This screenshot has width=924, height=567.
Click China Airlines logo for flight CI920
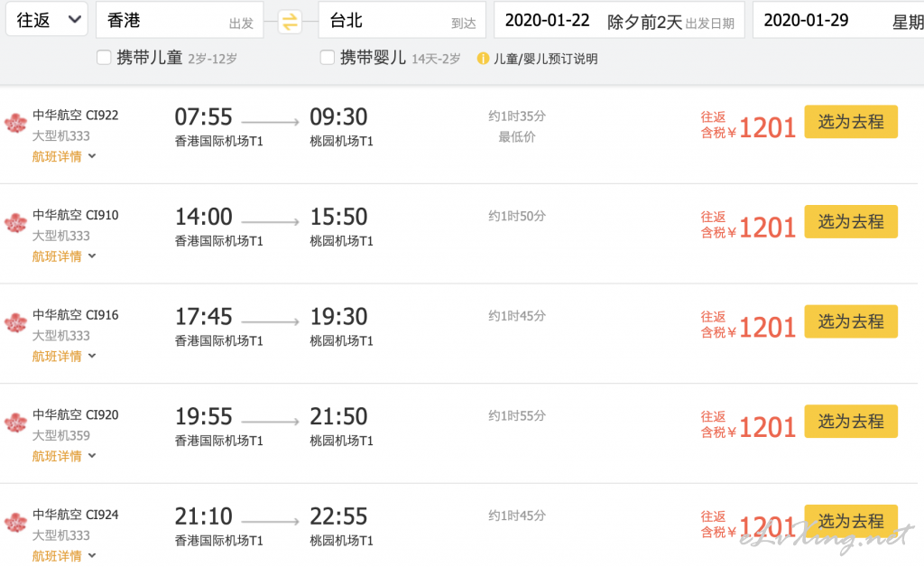(16, 423)
